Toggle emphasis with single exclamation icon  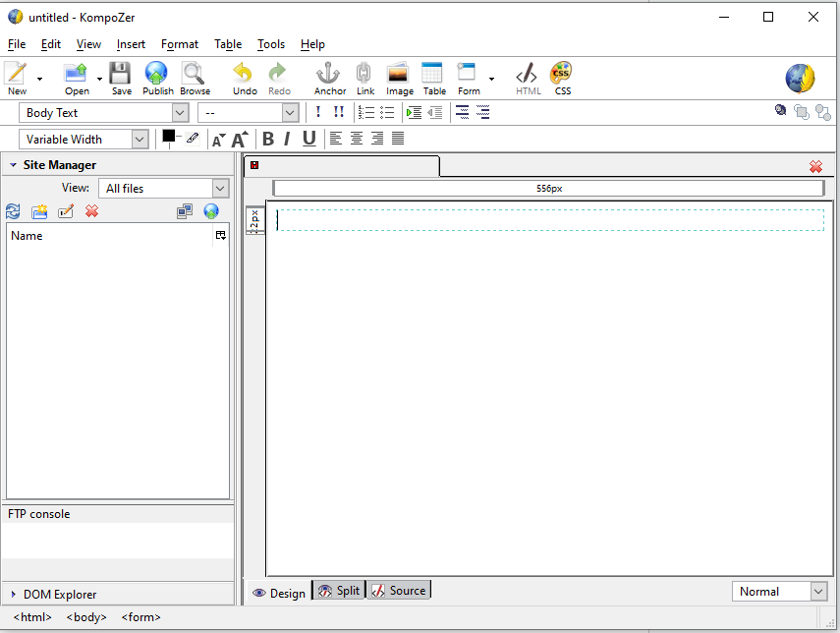[x=318, y=112]
